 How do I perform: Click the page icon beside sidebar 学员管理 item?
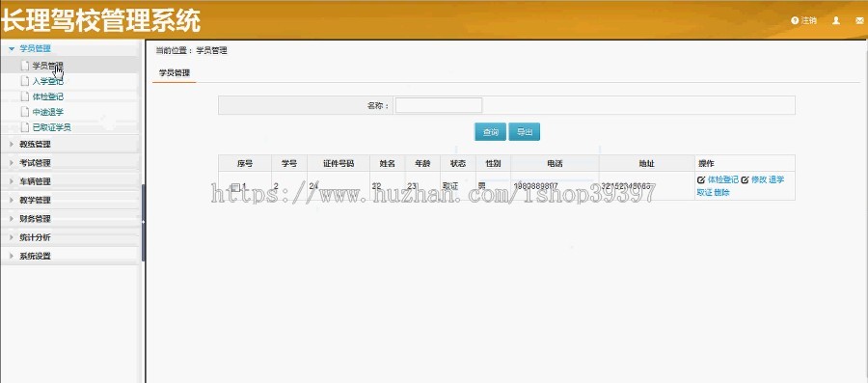click(x=24, y=66)
